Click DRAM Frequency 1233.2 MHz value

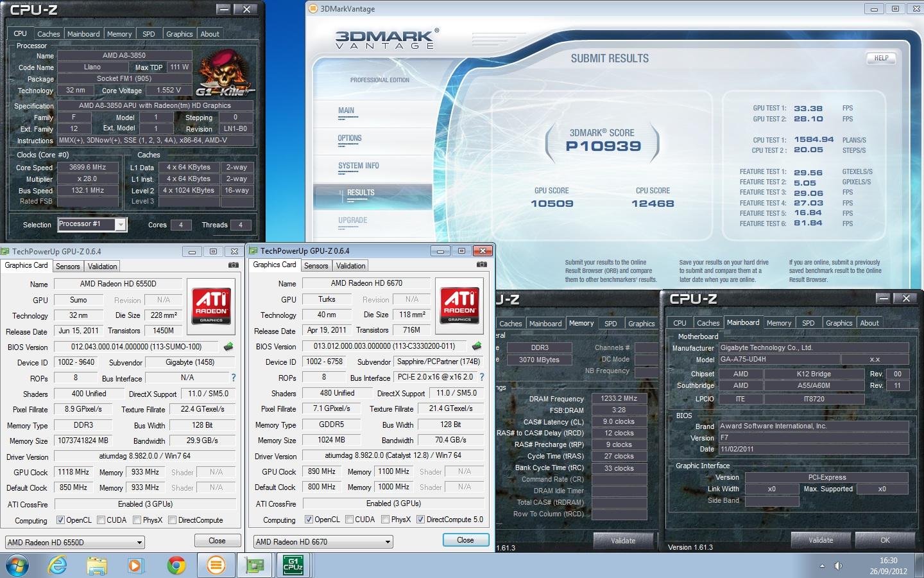coord(619,398)
